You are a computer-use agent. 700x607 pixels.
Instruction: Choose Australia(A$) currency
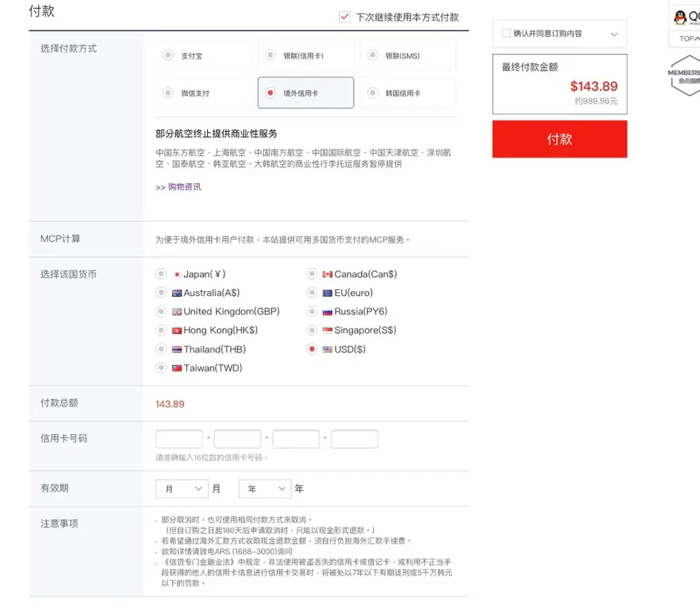point(161,293)
